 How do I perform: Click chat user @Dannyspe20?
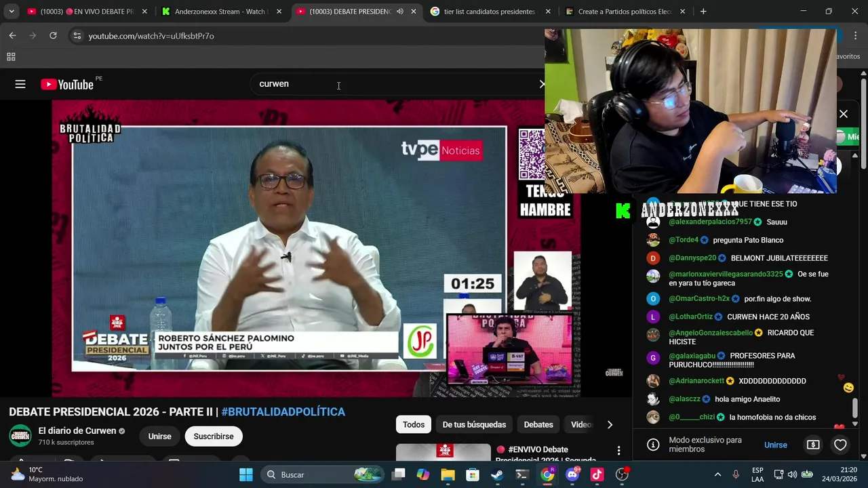692,258
